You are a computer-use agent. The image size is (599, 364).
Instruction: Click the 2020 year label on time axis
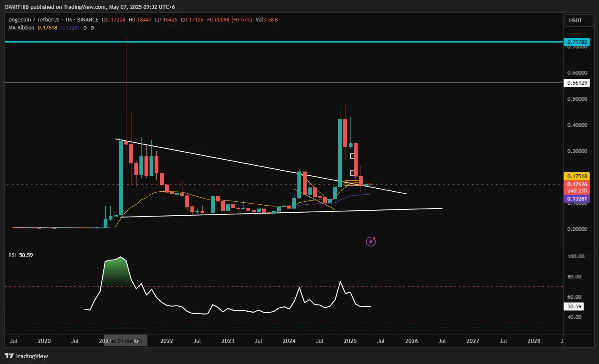point(44,341)
